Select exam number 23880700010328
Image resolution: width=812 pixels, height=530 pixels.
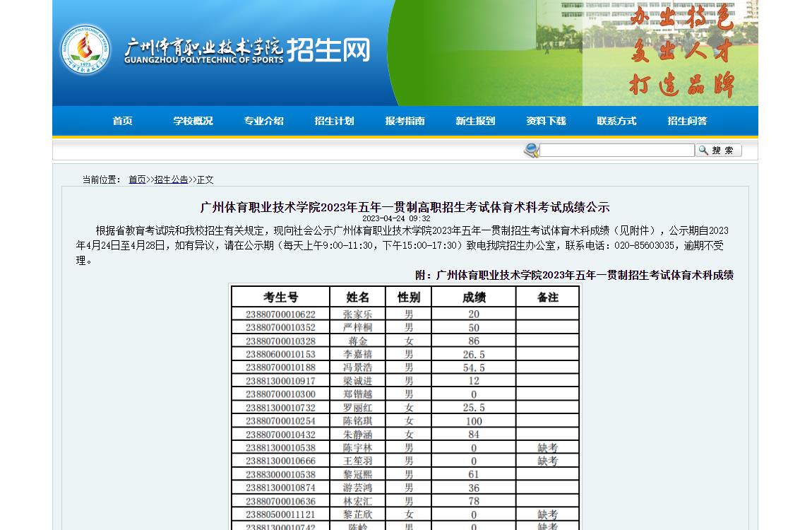point(281,341)
